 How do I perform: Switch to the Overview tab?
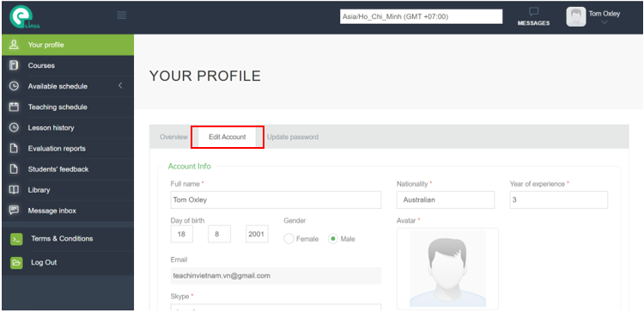click(x=173, y=137)
